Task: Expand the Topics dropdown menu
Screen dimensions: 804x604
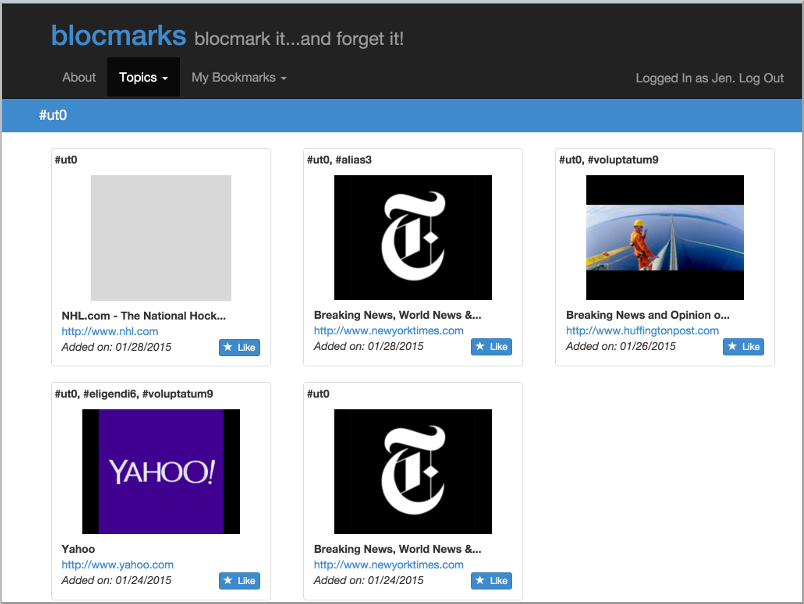Action: pyautogui.click(x=143, y=77)
